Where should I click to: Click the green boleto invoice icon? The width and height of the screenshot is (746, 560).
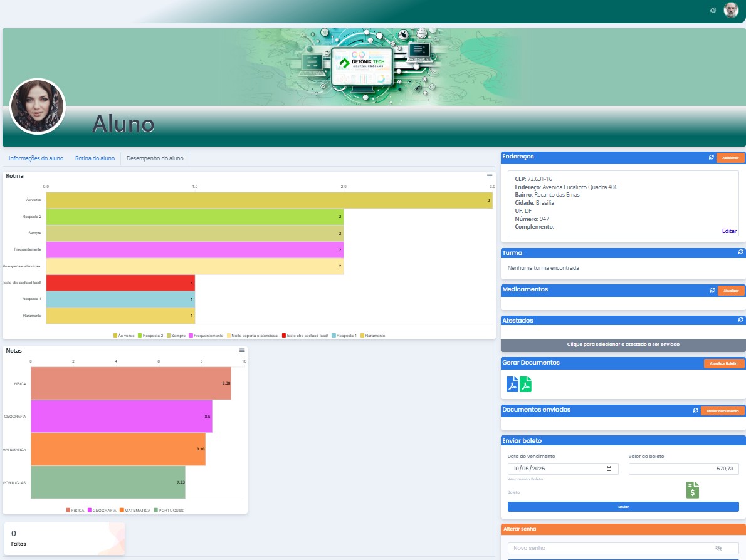[x=693, y=490]
